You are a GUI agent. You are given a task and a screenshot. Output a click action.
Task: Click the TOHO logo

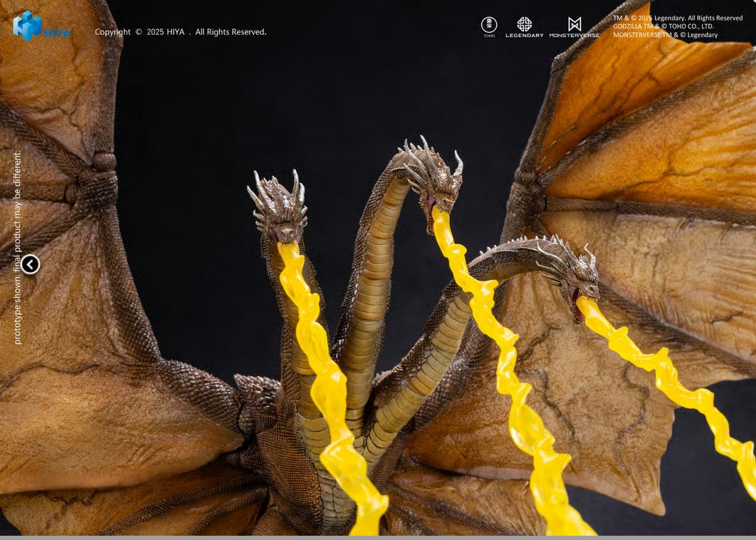click(x=489, y=27)
